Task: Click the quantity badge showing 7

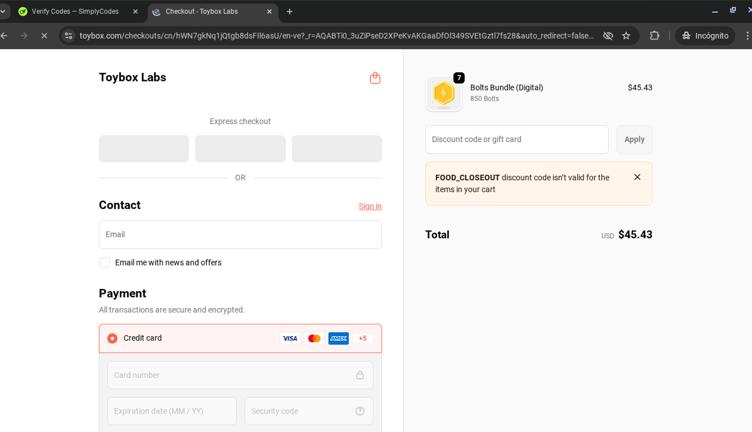Action: click(x=459, y=78)
